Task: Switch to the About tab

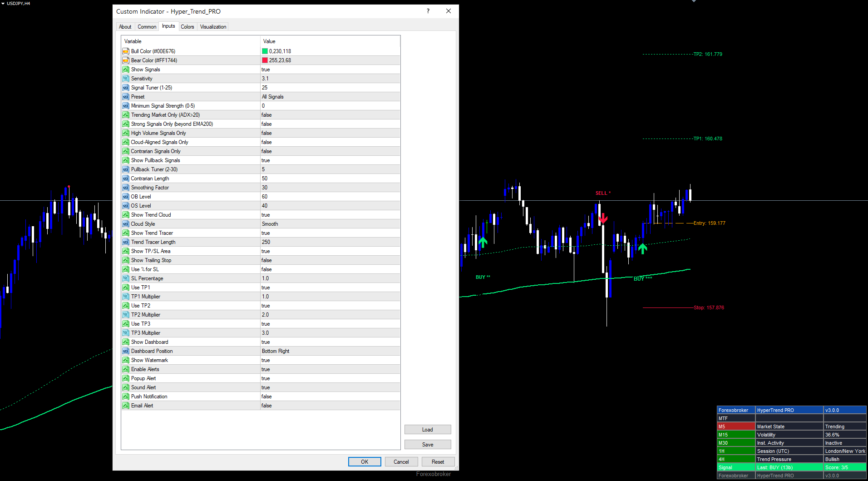Action: (x=125, y=27)
